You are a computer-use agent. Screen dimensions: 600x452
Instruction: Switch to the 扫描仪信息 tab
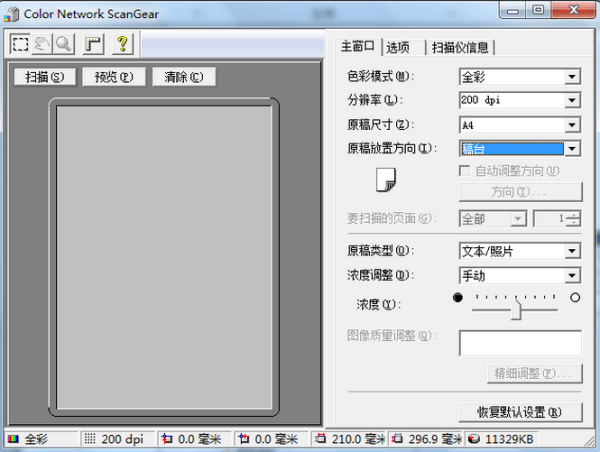click(460, 48)
